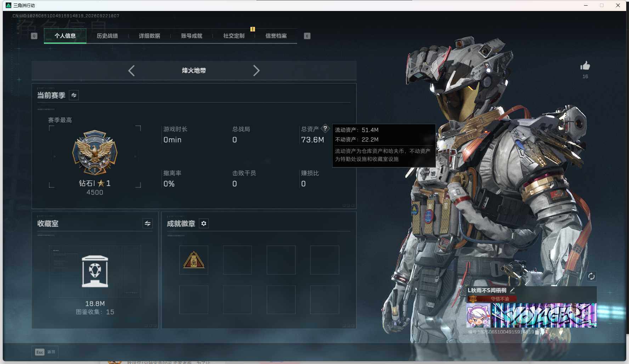This screenshot has height=364, width=629.
Task: Click the 图鉴收集: 15 text
Action: [x=95, y=312]
